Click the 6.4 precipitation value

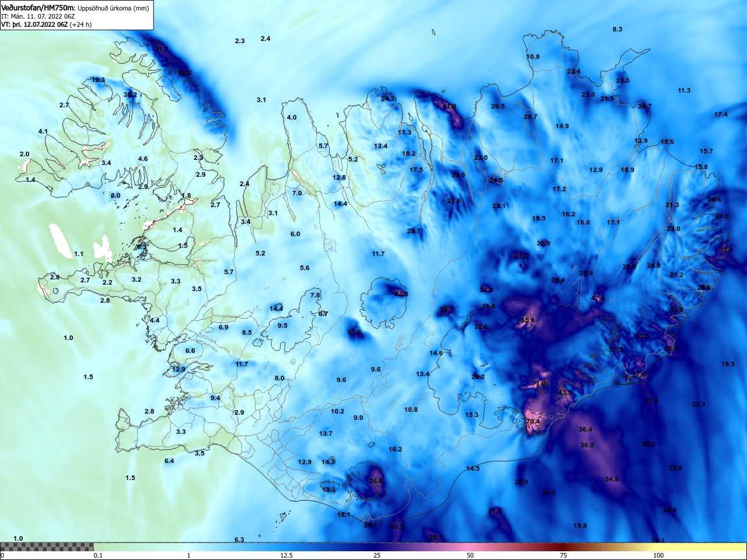[169, 461]
